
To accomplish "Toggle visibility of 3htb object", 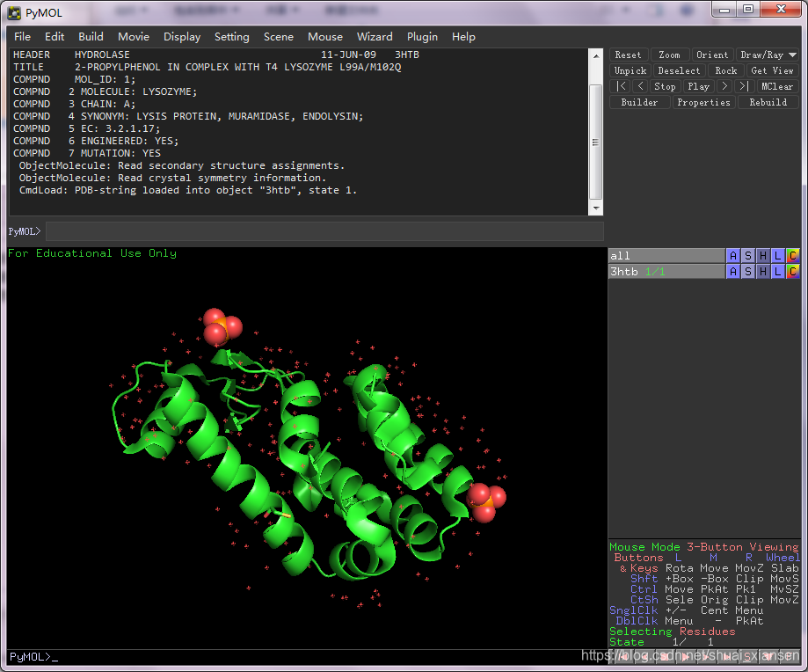I will tap(666, 271).
